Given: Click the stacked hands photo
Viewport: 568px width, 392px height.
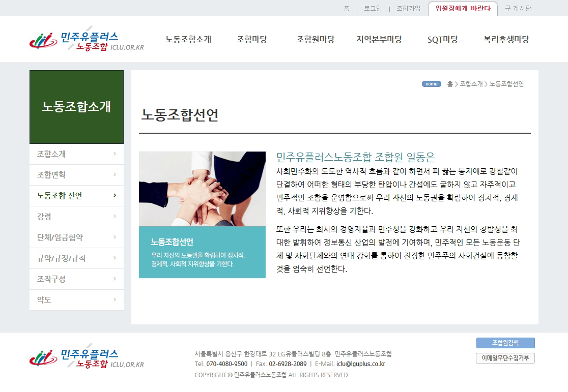Looking at the screenshot, I should tap(202, 189).
